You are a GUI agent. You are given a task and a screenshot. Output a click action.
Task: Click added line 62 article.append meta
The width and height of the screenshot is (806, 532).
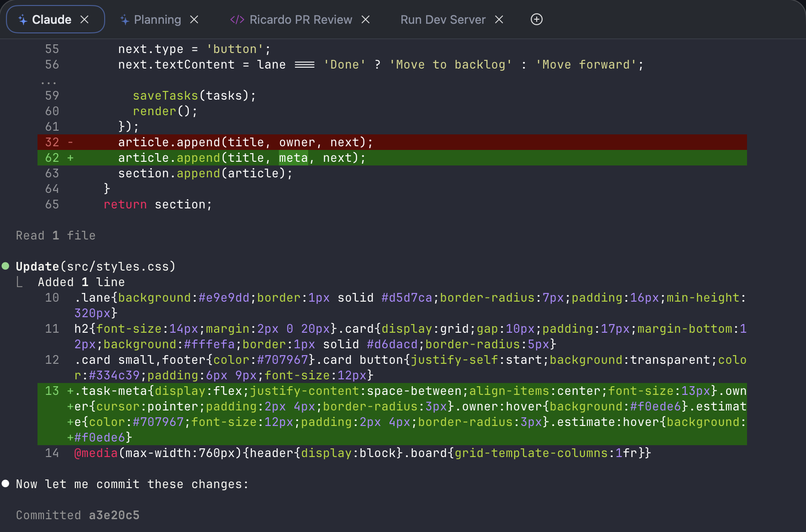(392, 158)
